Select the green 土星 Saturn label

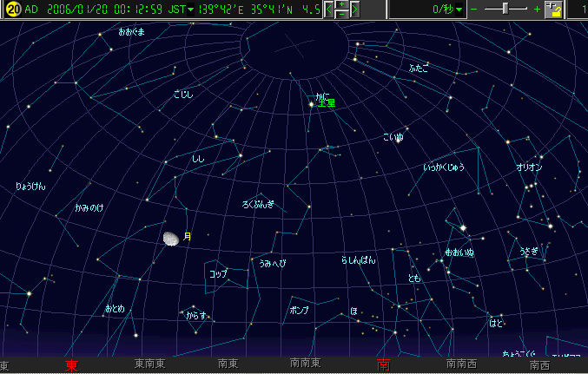[327, 103]
